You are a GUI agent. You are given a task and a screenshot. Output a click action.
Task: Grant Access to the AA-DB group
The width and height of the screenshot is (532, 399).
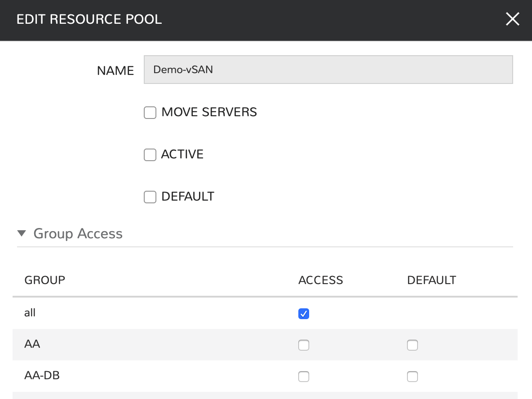(x=304, y=377)
